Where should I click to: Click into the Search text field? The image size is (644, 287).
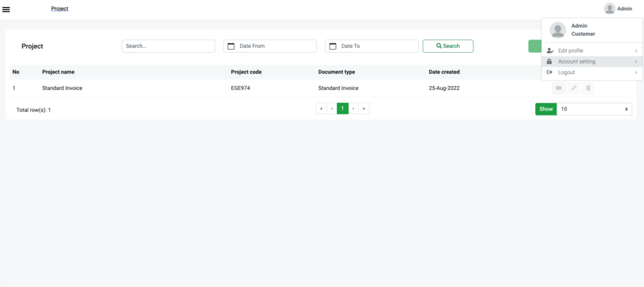pos(169,46)
